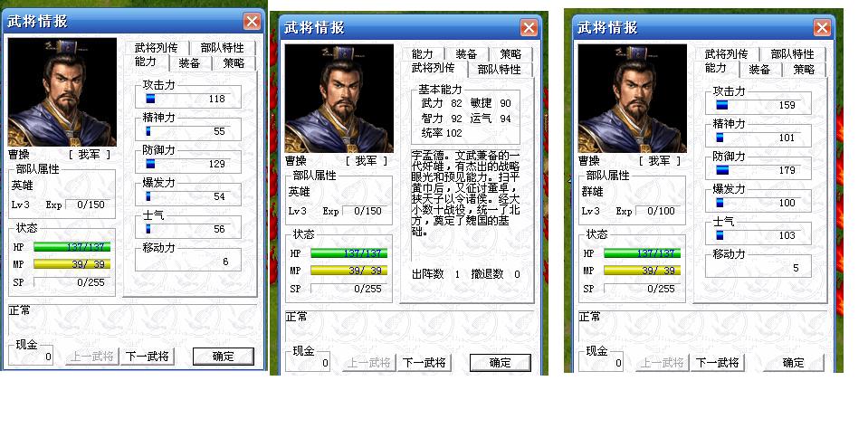Viewport: 868px width, 438px height.
Task: Click Cao Cao portrait in left window
Action: (62, 92)
